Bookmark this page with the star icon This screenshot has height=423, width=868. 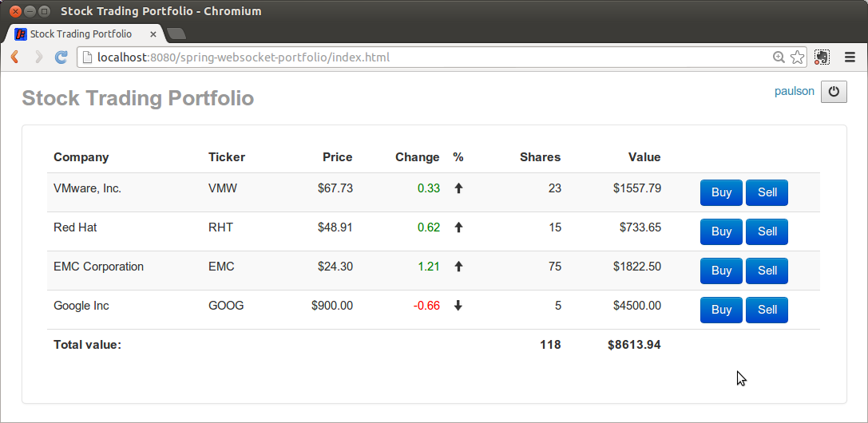pyautogui.click(x=797, y=57)
